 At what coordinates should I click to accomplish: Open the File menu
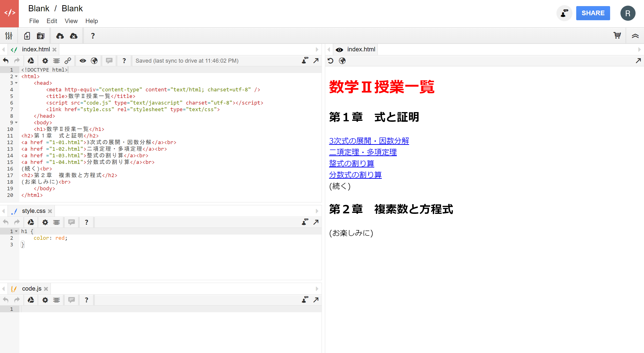pos(34,21)
